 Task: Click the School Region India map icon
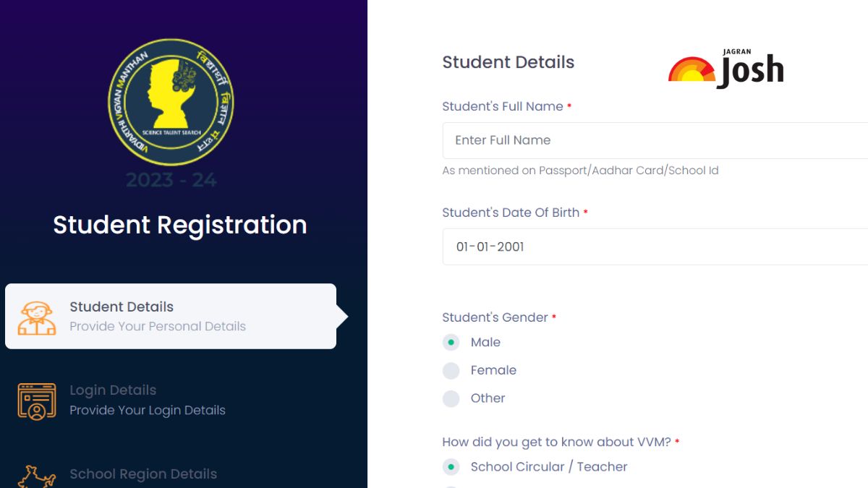37,477
